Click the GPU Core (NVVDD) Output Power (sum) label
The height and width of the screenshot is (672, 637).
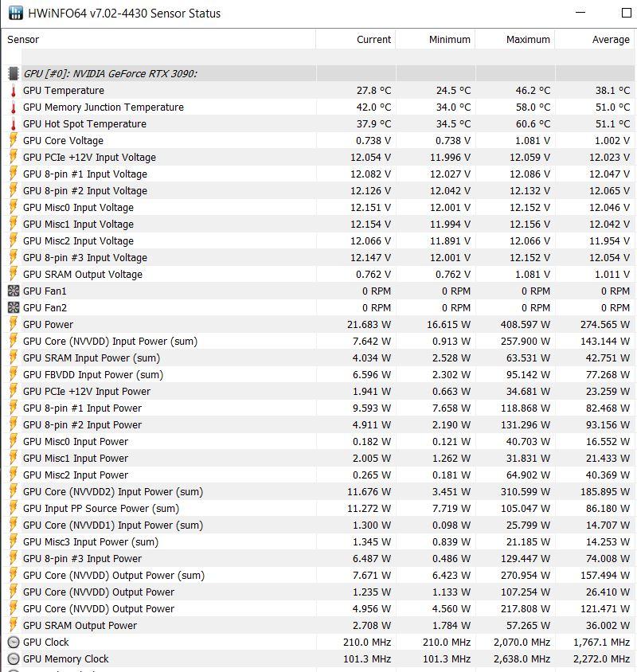pos(114,575)
